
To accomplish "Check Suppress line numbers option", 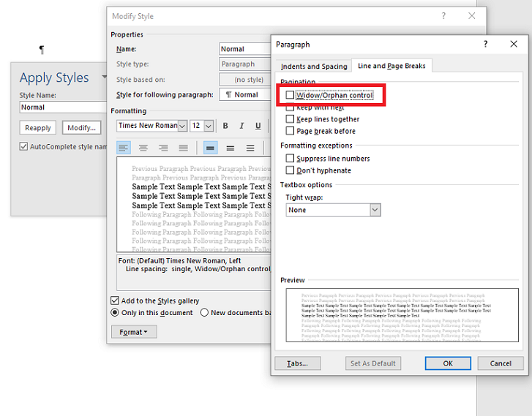I will pos(290,159).
